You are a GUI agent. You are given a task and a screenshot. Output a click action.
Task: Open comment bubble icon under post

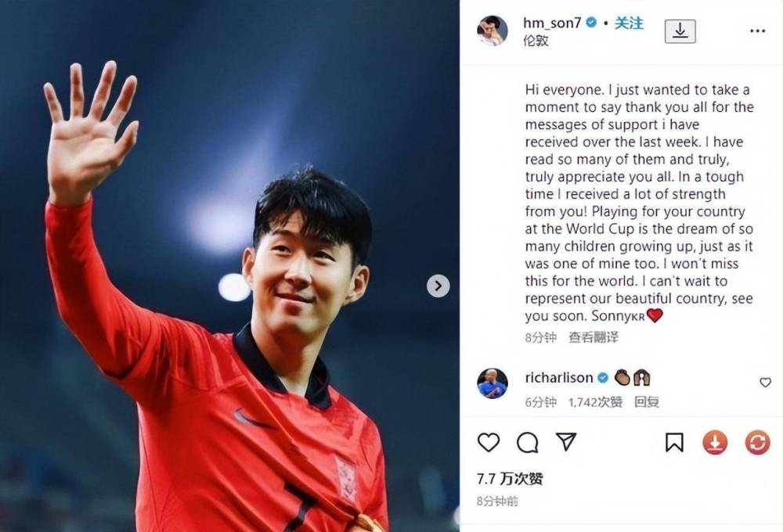pos(527,443)
